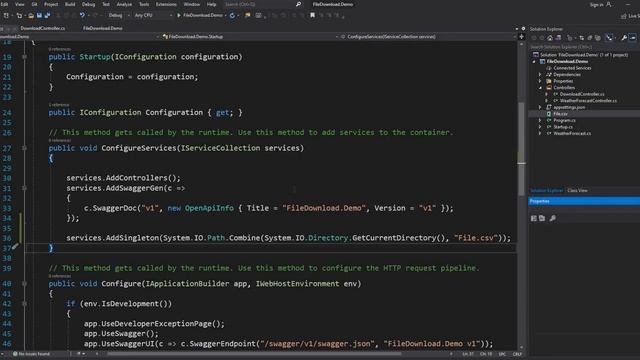Viewport: 640px width, 360px height.
Task: Click the split editor icon above scrollbar
Action: 521,37
